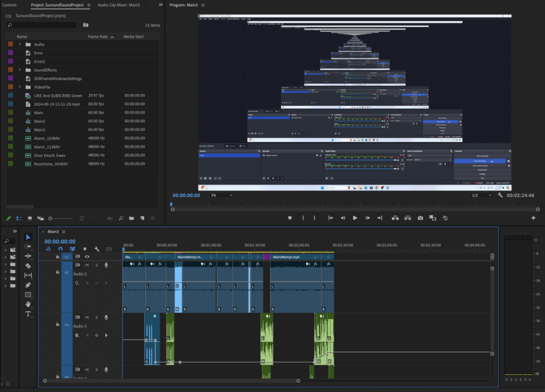Switch to Audio Clip Mixer tab
Image resolution: width=545 pixels, height=392 pixels.
pos(119,5)
